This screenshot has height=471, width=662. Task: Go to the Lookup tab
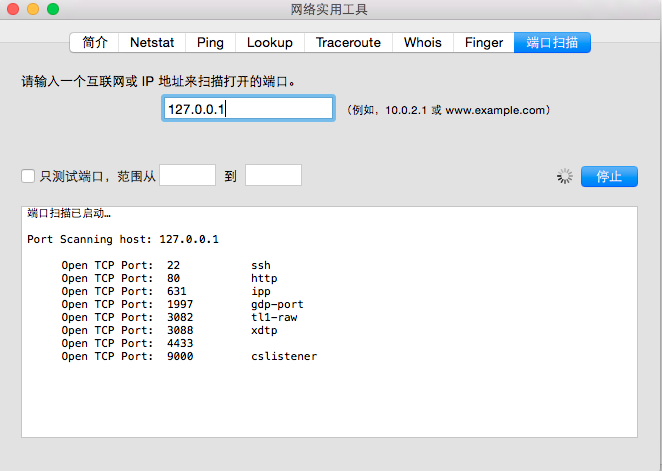click(x=270, y=43)
